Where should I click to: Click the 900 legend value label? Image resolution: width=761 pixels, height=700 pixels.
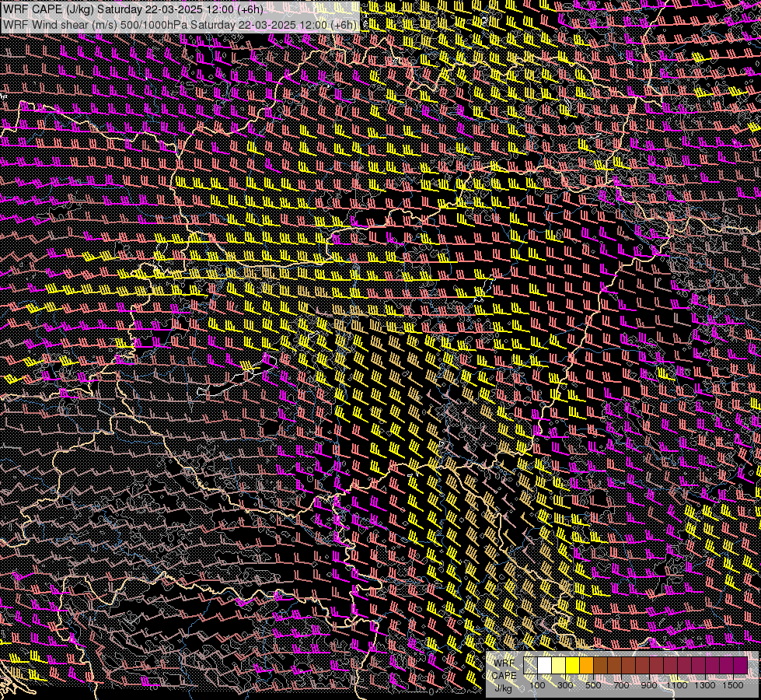649,685
